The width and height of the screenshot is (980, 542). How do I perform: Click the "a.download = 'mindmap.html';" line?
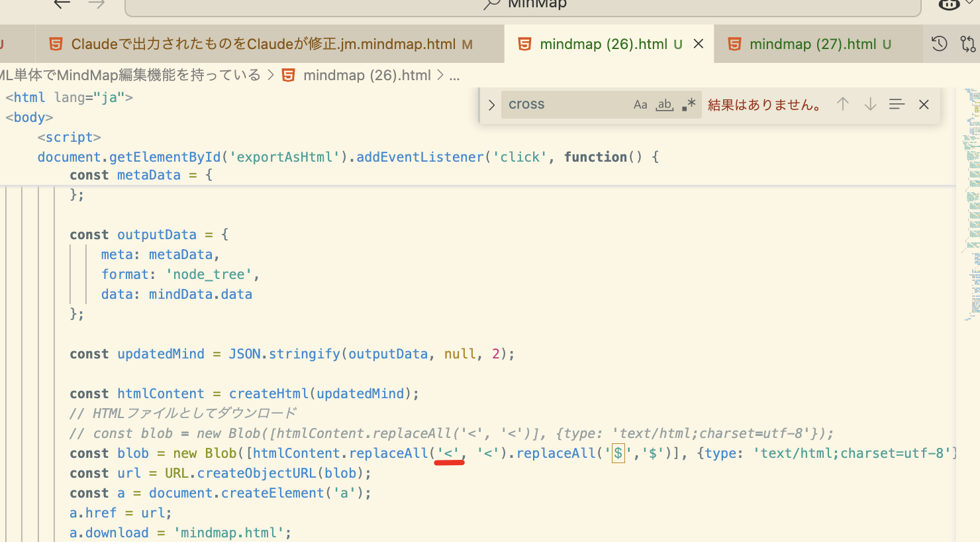coord(181,533)
